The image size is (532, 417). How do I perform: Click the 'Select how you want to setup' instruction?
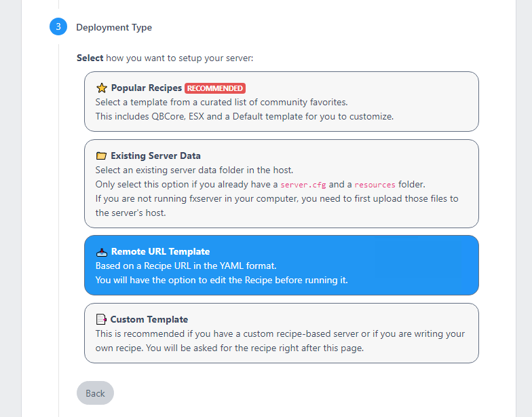pos(165,58)
